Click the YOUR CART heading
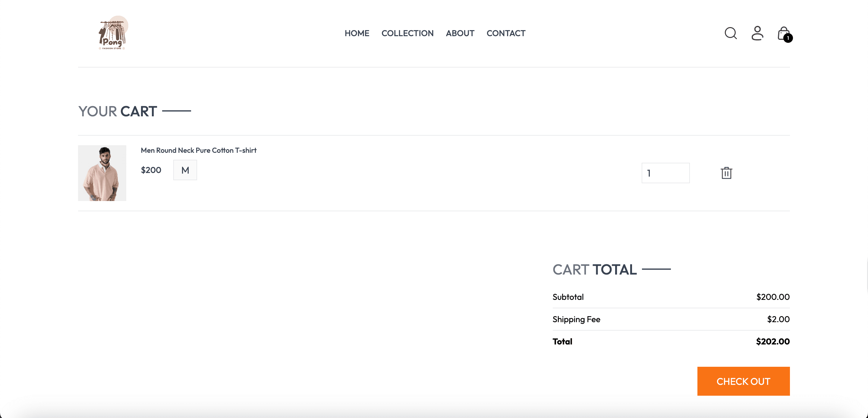The height and width of the screenshot is (418, 868). 117,111
